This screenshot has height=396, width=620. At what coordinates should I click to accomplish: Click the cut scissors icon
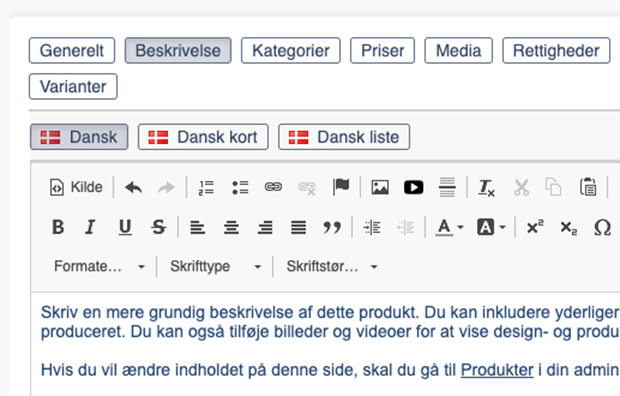[521, 187]
